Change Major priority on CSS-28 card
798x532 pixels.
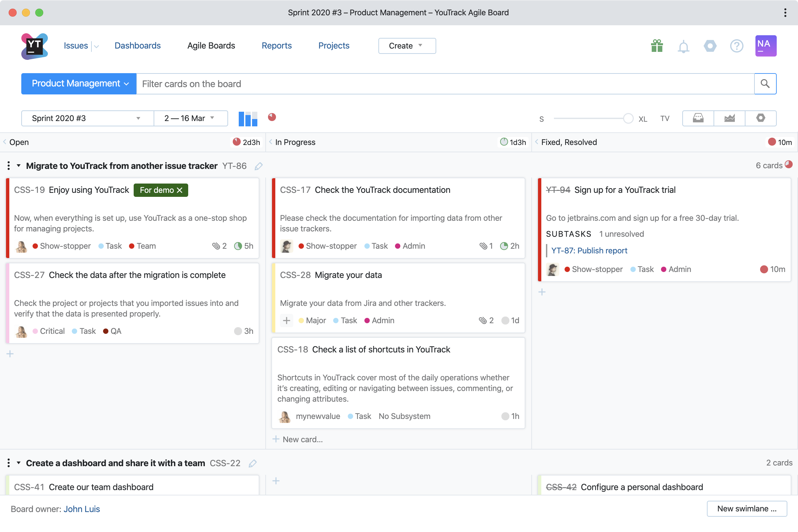pos(312,321)
